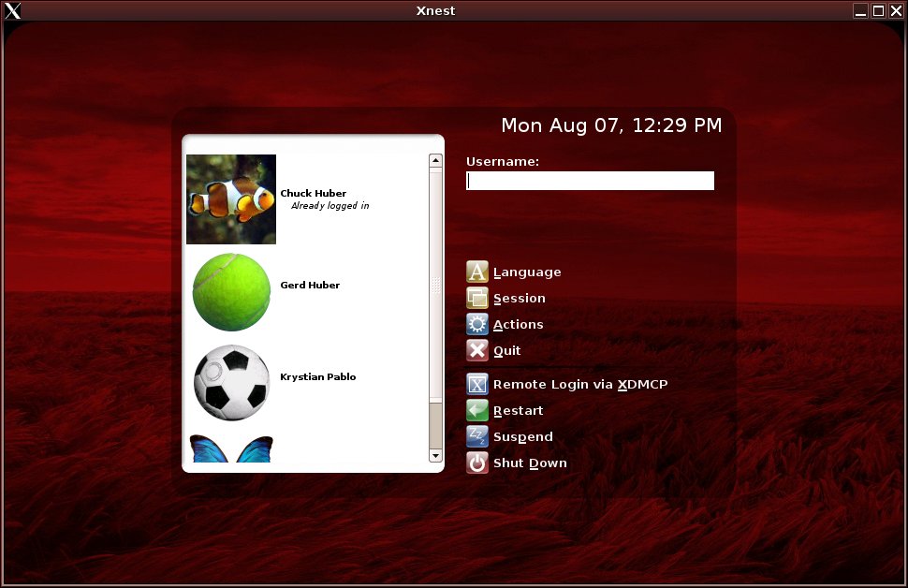This screenshot has height=588, width=908.
Task: Click the Language 'A' icon
Action: tap(477, 272)
